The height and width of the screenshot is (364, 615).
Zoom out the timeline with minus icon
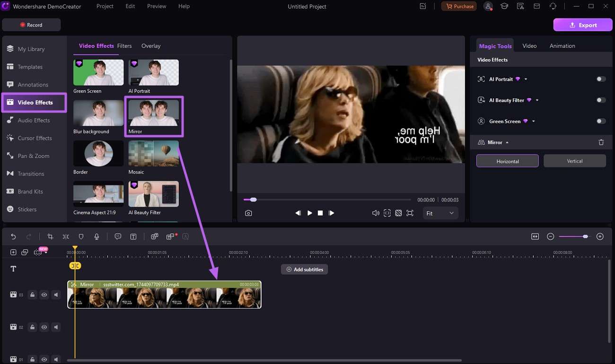coord(551,236)
